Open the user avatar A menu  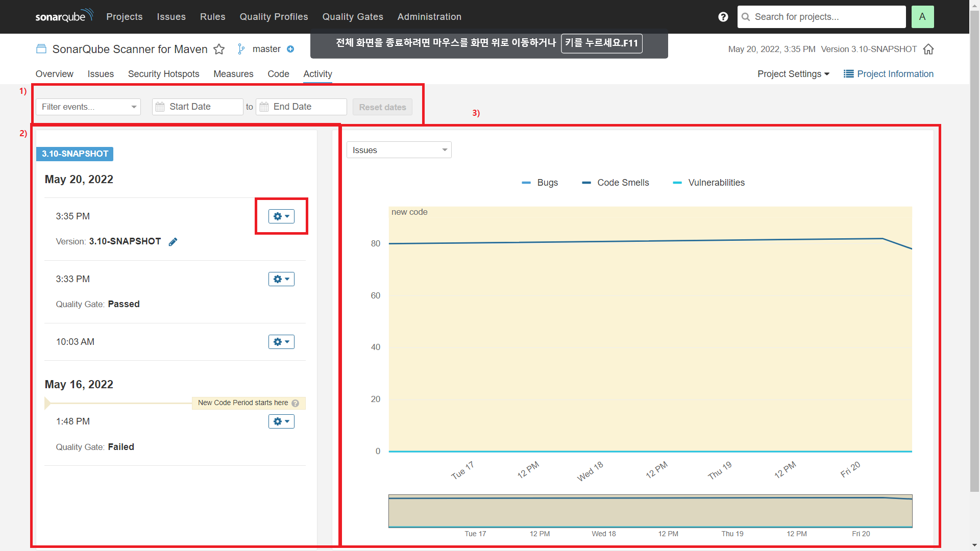click(922, 17)
